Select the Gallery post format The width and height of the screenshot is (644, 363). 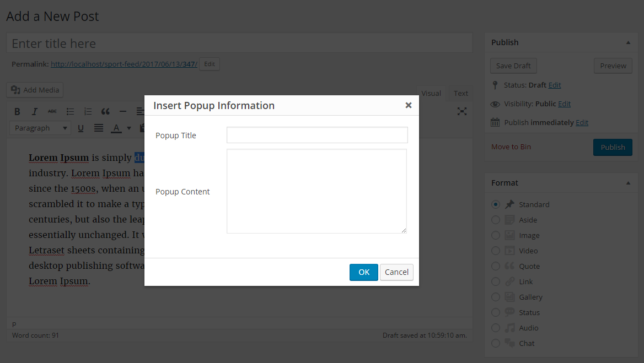(496, 297)
